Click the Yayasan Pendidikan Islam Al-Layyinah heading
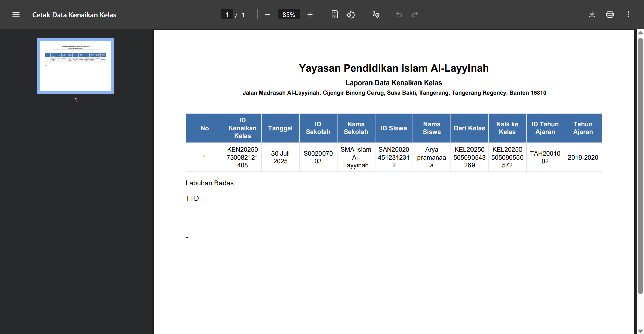Image resolution: width=644 pixels, height=334 pixels. click(x=394, y=68)
